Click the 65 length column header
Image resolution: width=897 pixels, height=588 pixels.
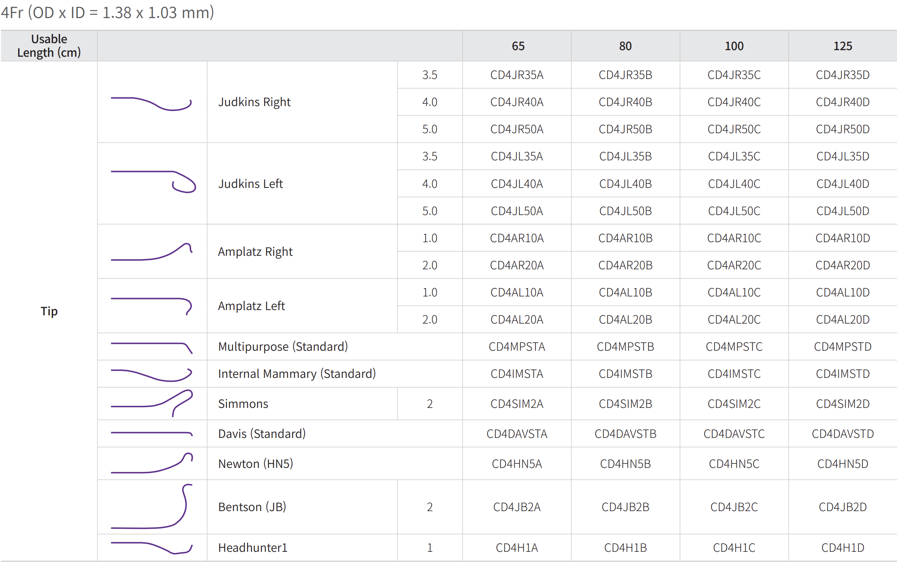518,46
